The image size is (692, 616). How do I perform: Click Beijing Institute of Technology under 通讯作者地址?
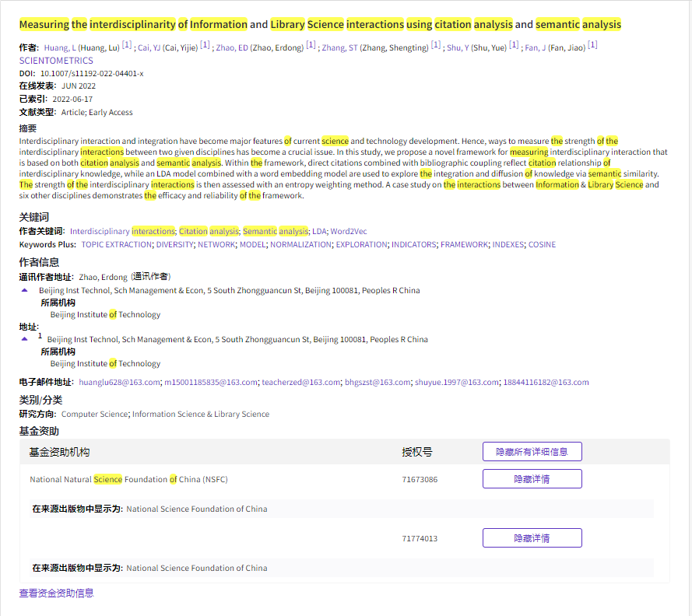[105, 315]
